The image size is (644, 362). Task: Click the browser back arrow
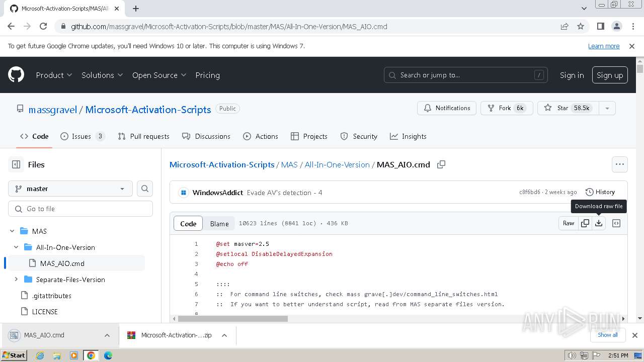click(x=11, y=27)
